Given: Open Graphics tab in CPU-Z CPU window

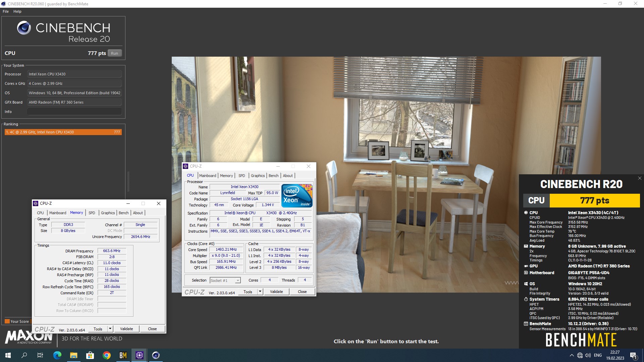Looking at the screenshot, I should pyautogui.click(x=258, y=176).
